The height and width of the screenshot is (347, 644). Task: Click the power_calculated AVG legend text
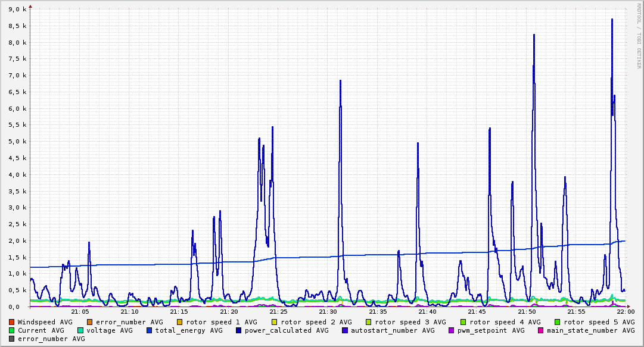click(x=287, y=330)
